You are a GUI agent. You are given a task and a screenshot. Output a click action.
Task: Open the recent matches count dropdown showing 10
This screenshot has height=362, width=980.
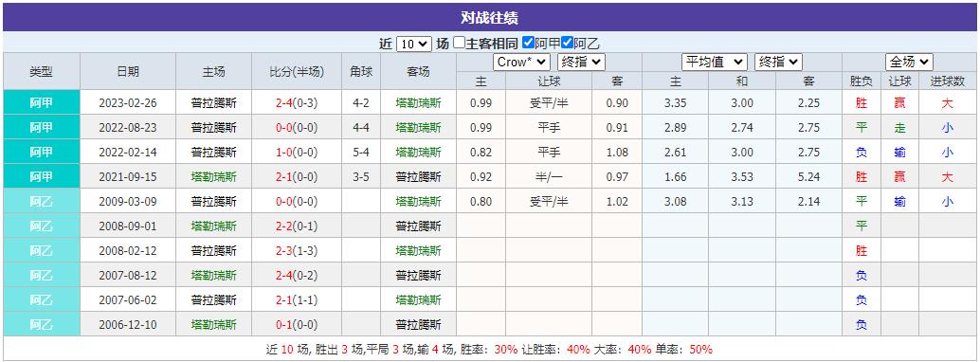[414, 44]
